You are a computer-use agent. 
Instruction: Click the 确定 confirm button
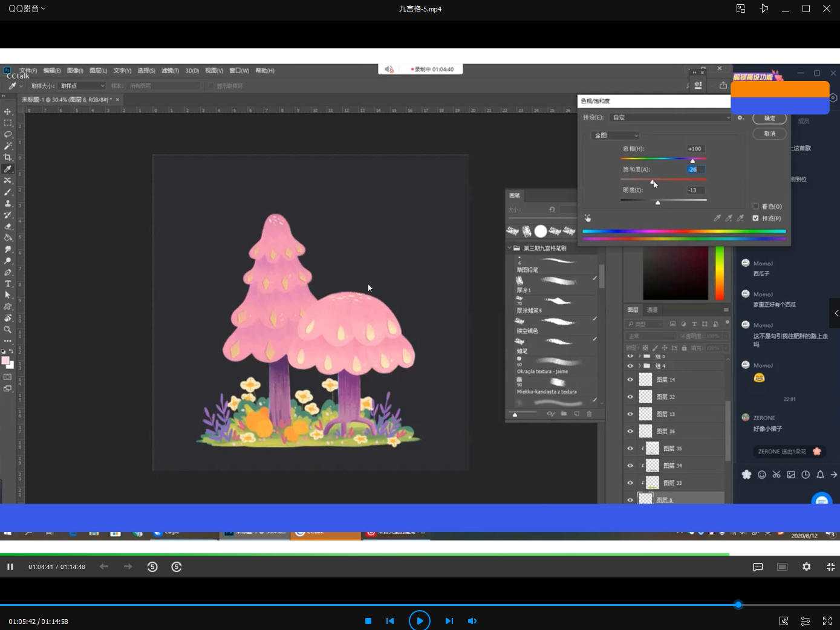(769, 119)
